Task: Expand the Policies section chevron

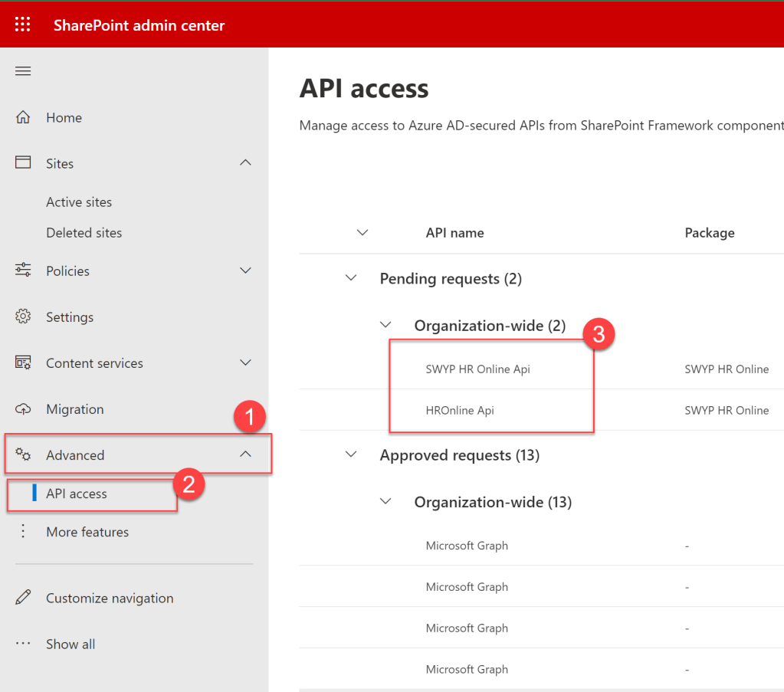Action: click(x=245, y=271)
